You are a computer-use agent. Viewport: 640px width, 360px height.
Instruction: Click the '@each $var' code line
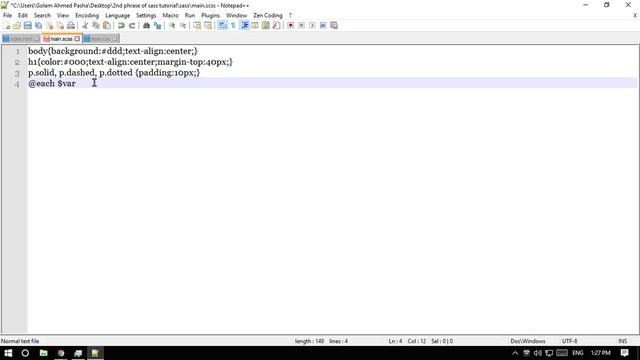click(52, 83)
